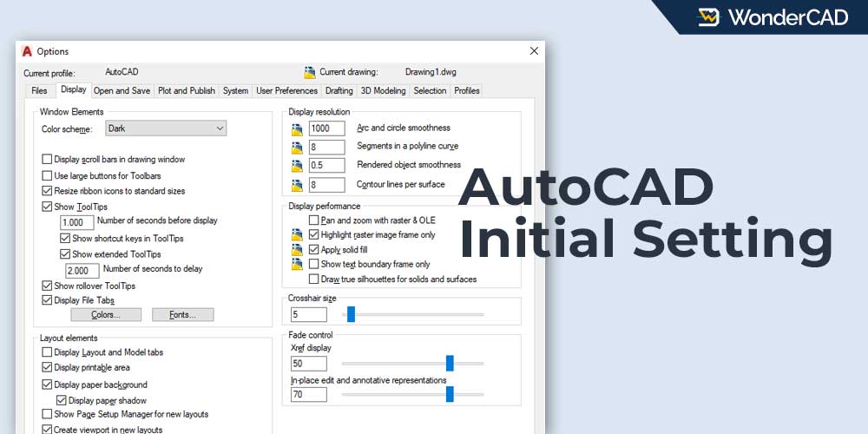Enable Pan and zoom with raster & OLE

pos(314,220)
